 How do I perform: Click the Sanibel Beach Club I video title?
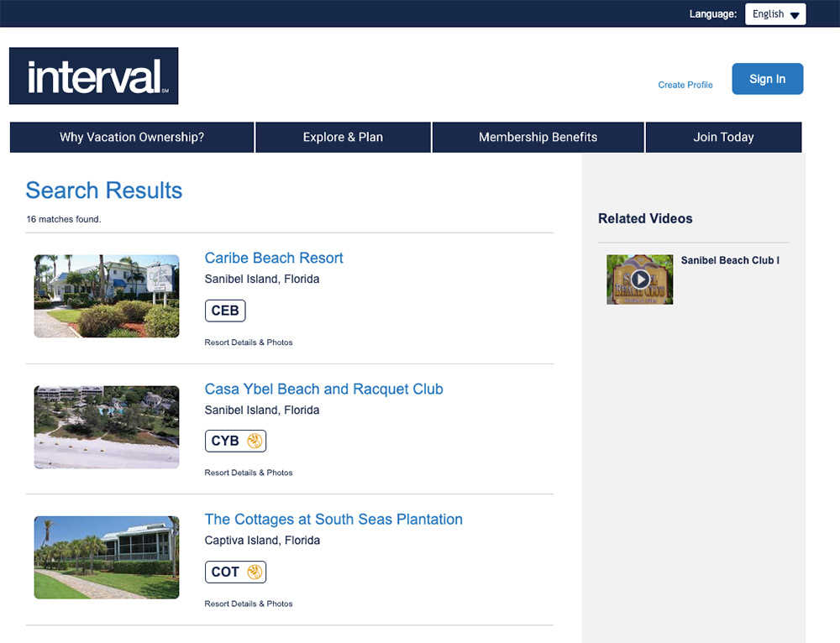coord(730,260)
